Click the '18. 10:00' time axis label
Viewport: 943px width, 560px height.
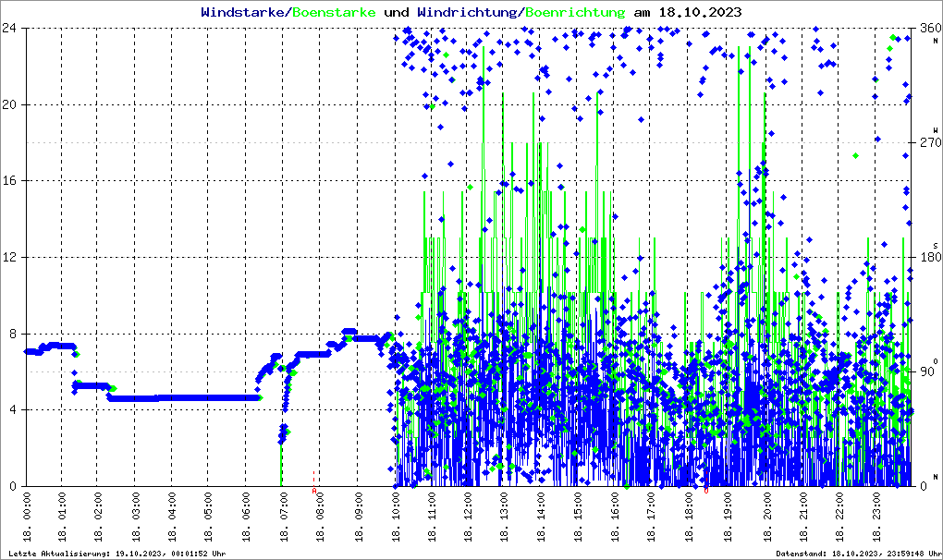tap(396, 517)
